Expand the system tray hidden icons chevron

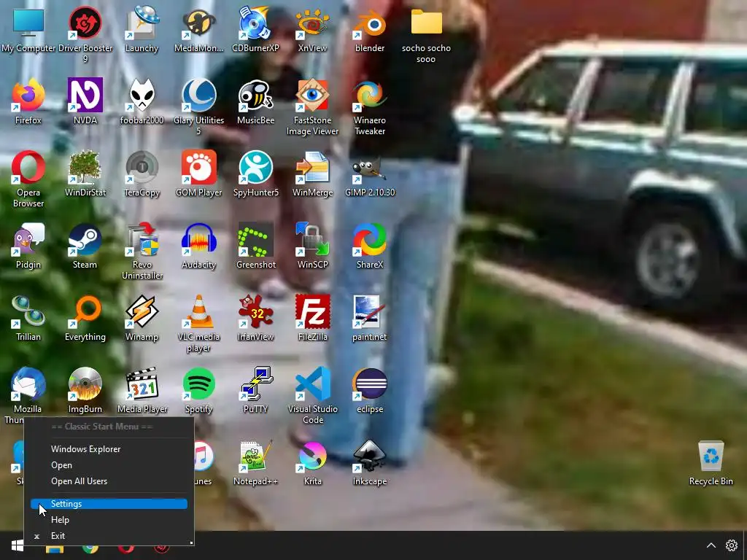point(711,545)
